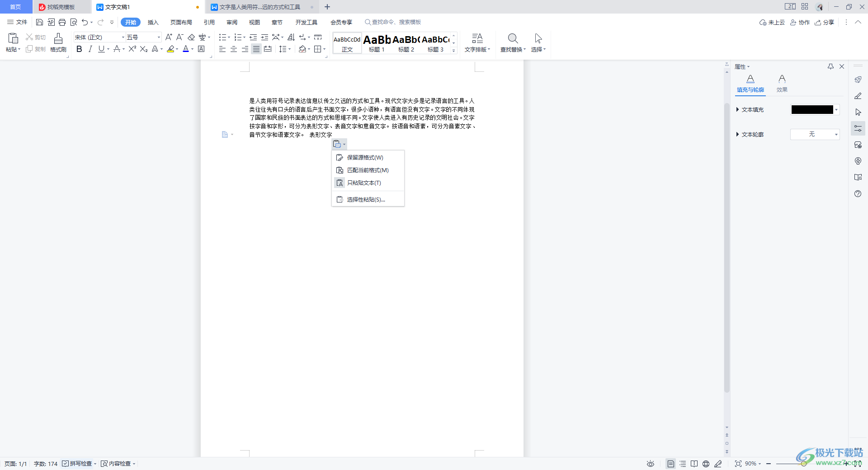
Task: Open the zoom percentage 90% dropdown
Action: click(753, 464)
